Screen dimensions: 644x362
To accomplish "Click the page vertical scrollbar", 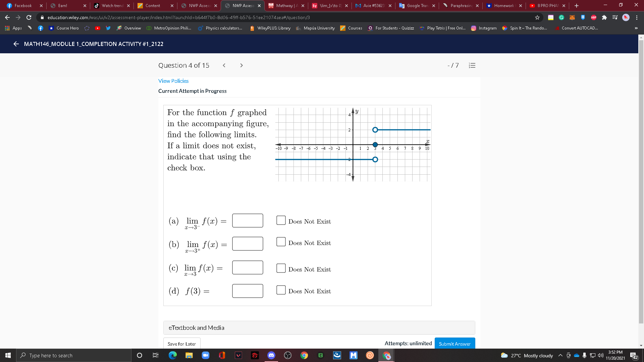I will tap(641, 181).
